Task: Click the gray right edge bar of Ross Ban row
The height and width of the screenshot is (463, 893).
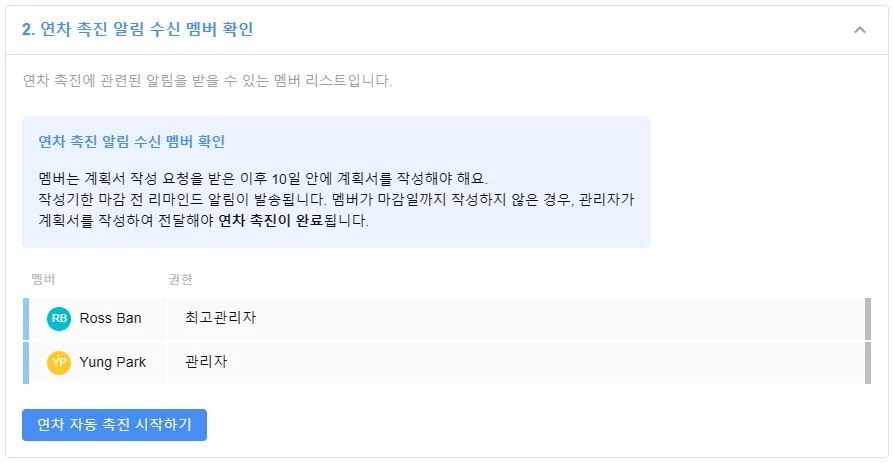Action: coord(868,319)
